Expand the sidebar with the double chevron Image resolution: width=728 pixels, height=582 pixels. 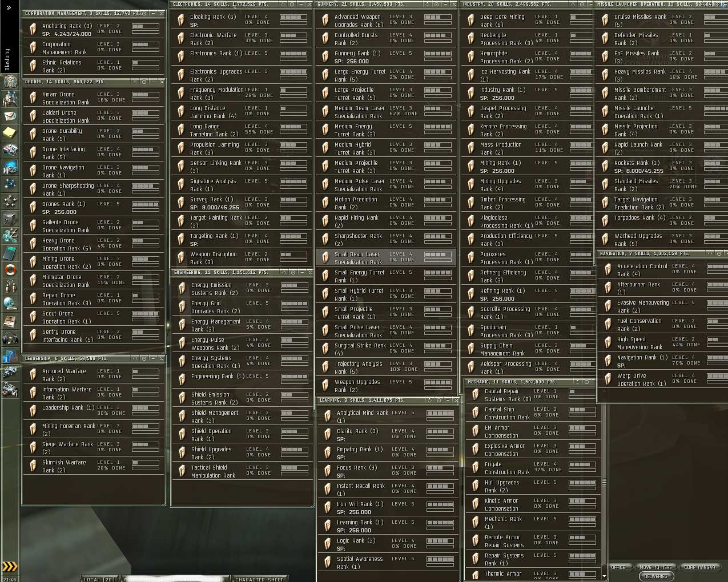[9, 7]
